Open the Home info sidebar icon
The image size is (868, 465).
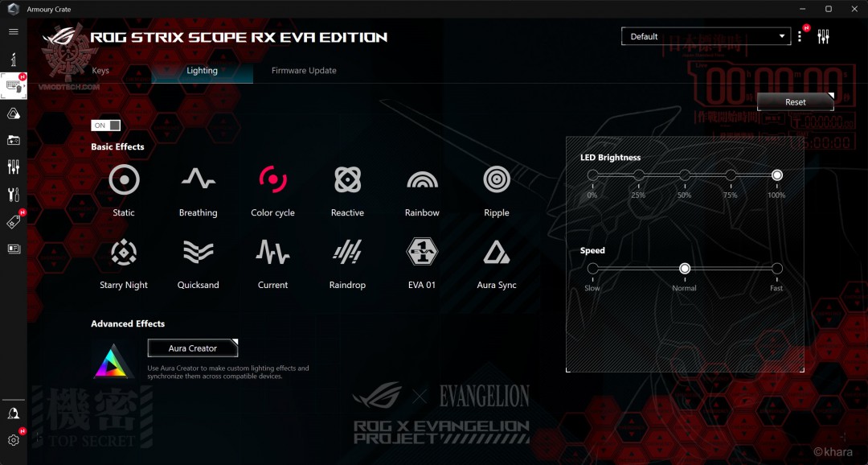[x=14, y=59]
